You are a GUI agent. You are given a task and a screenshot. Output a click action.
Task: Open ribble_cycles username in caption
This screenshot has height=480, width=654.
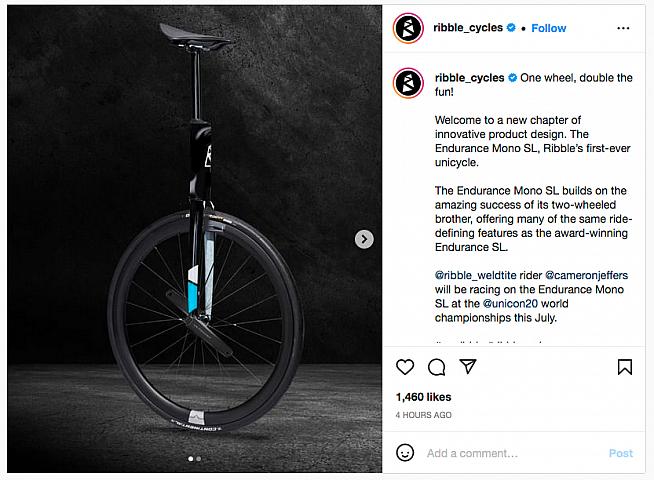click(468, 77)
